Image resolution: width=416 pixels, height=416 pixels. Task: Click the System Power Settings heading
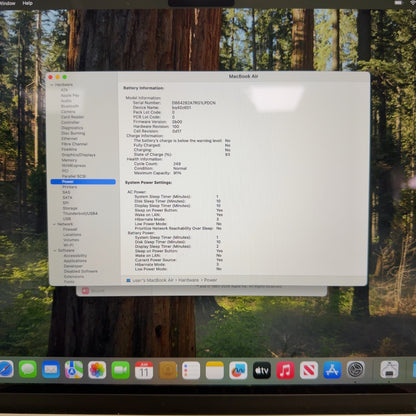(x=148, y=183)
